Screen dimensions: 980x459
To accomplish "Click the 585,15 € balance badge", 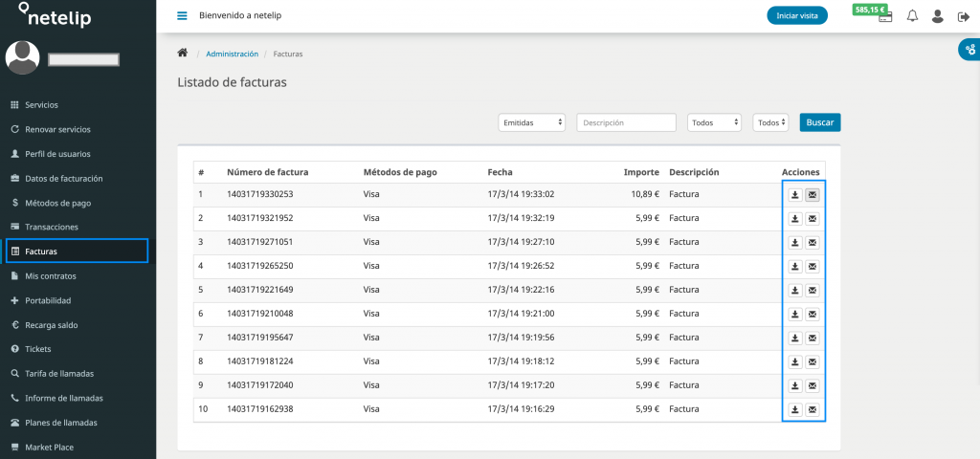I will click(872, 10).
